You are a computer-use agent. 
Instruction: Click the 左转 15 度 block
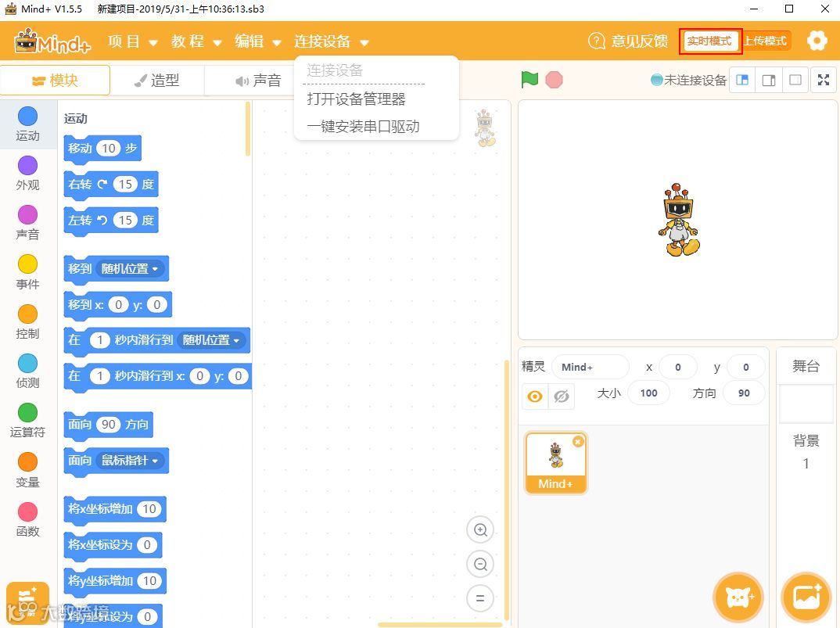point(111,221)
